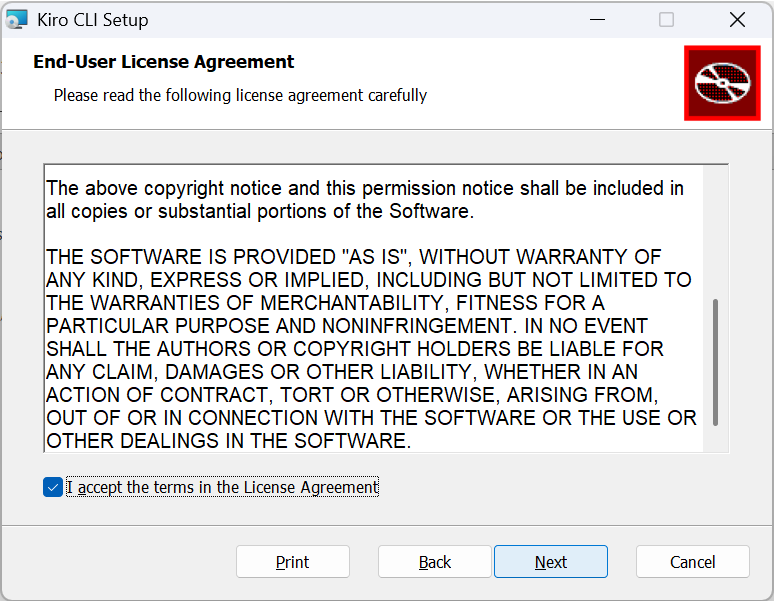The image size is (774, 601).
Task: Close the Kiro CLI Setup window
Action: pos(737,20)
